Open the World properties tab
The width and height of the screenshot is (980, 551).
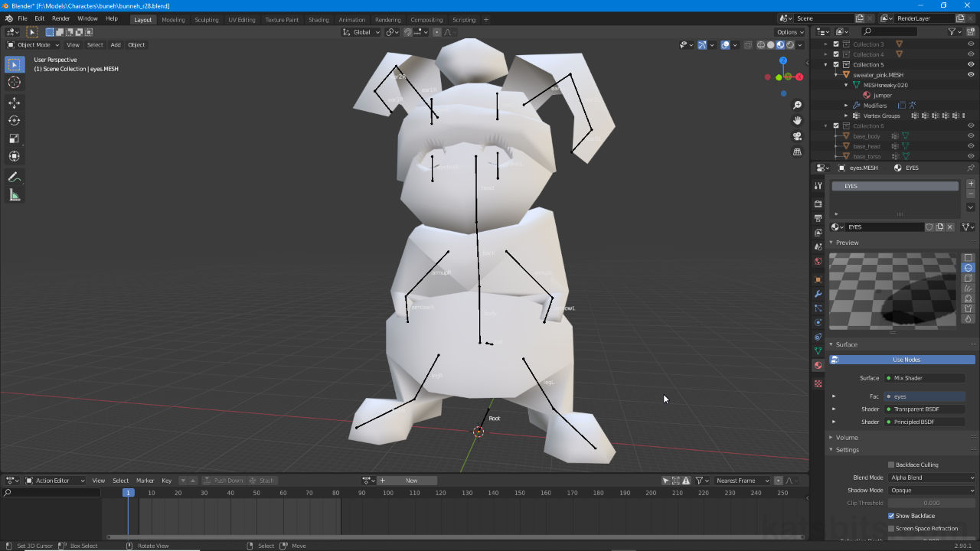tap(818, 261)
